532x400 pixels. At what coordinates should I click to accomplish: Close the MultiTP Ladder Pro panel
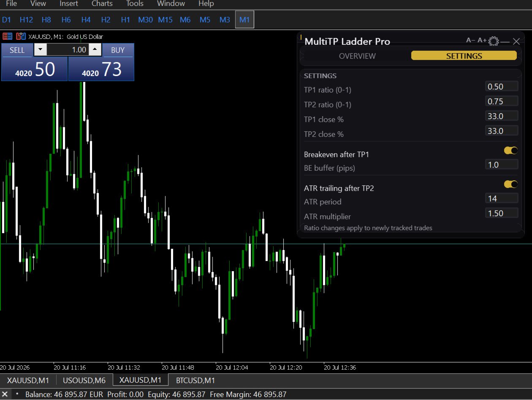pos(516,41)
